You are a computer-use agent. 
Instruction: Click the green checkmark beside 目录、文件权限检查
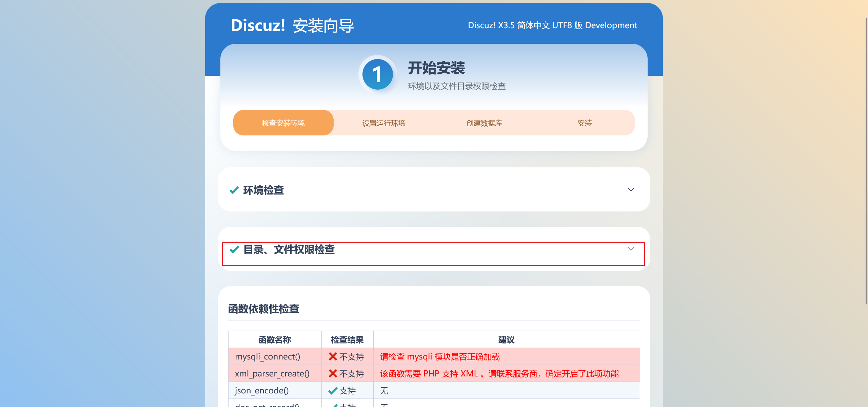point(234,250)
